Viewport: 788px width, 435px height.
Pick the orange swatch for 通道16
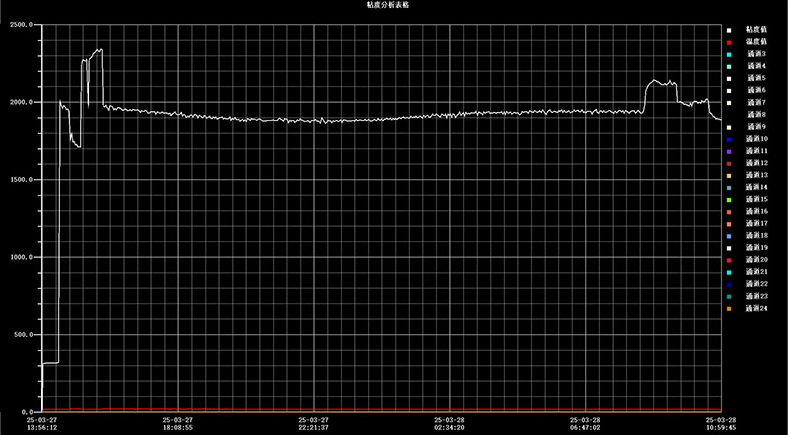(729, 212)
